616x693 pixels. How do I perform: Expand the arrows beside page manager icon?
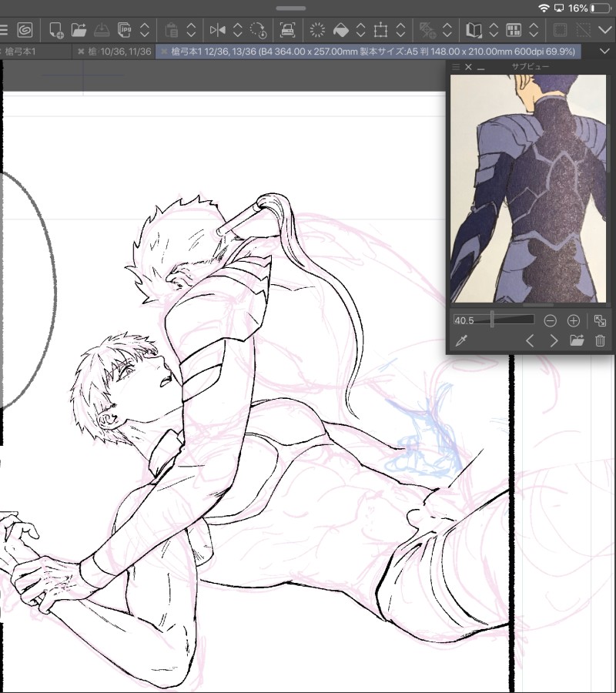click(x=534, y=30)
